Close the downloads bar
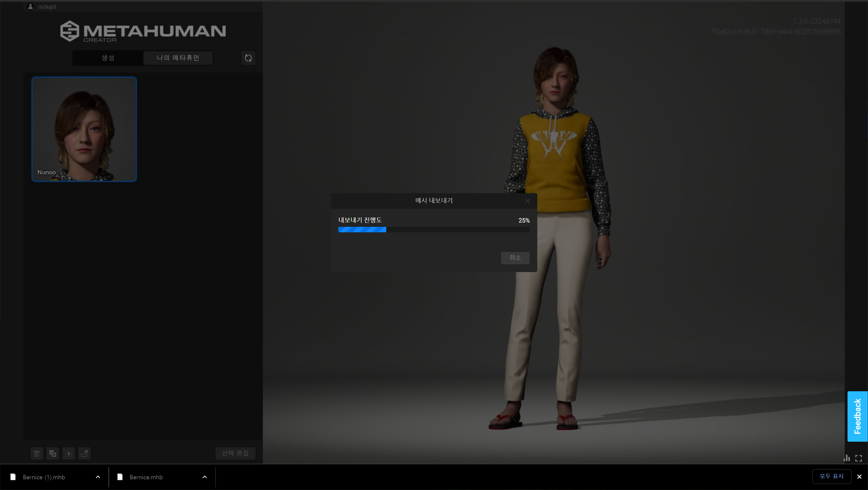The width and height of the screenshot is (868, 490). point(859,477)
